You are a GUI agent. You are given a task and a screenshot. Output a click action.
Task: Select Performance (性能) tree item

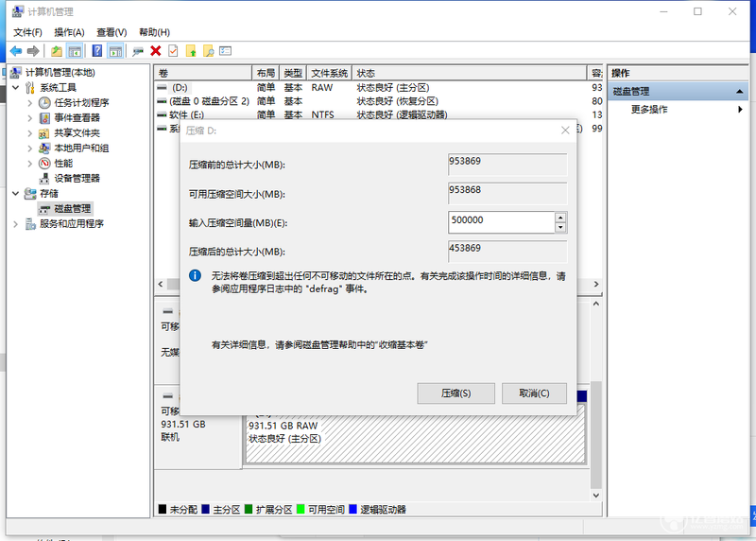pyautogui.click(x=63, y=163)
